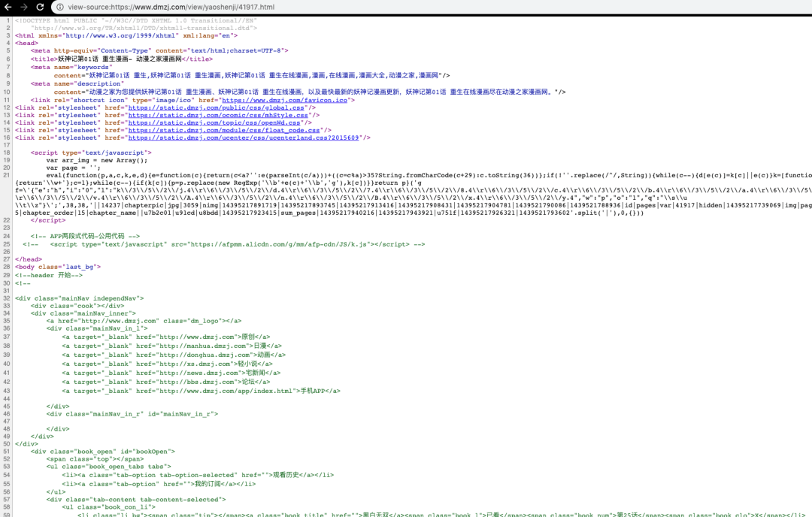This screenshot has width=812, height=517.
Task: Click the afp-cdn k.js script comment line
Action: pos(224,244)
